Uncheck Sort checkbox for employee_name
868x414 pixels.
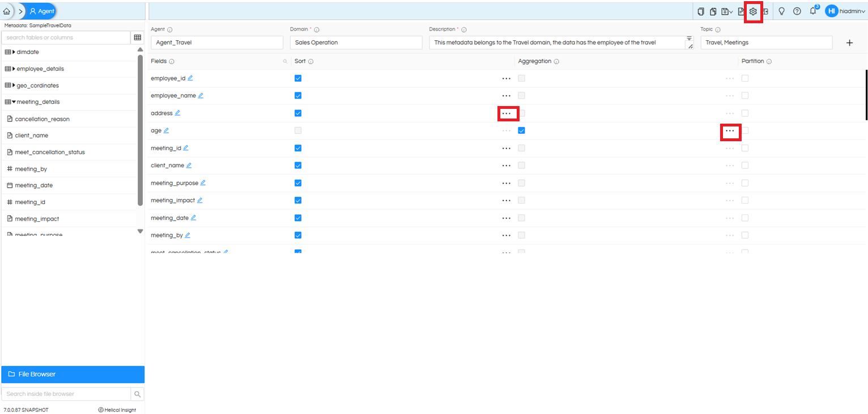click(298, 95)
